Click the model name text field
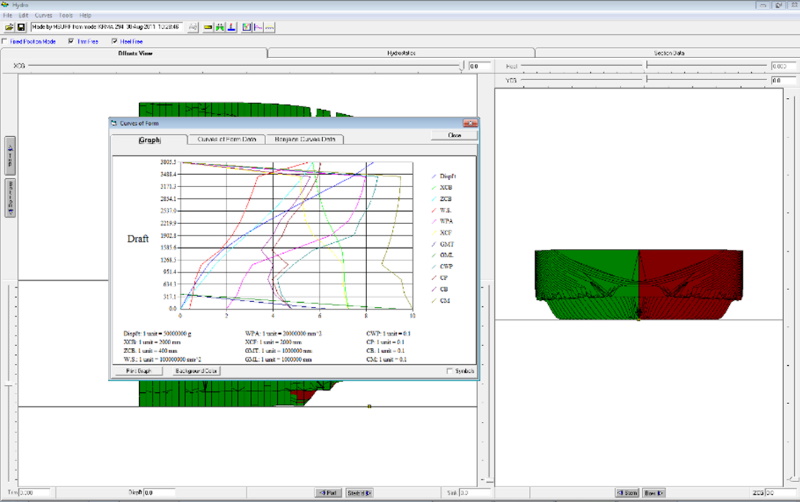Image resolution: width=800 pixels, height=502 pixels. [108, 27]
